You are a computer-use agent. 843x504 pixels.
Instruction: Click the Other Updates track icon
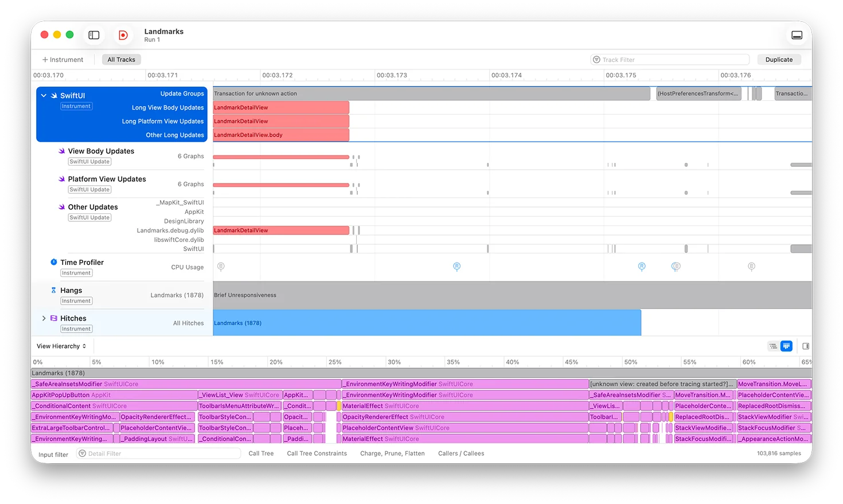pyautogui.click(x=61, y=207)
